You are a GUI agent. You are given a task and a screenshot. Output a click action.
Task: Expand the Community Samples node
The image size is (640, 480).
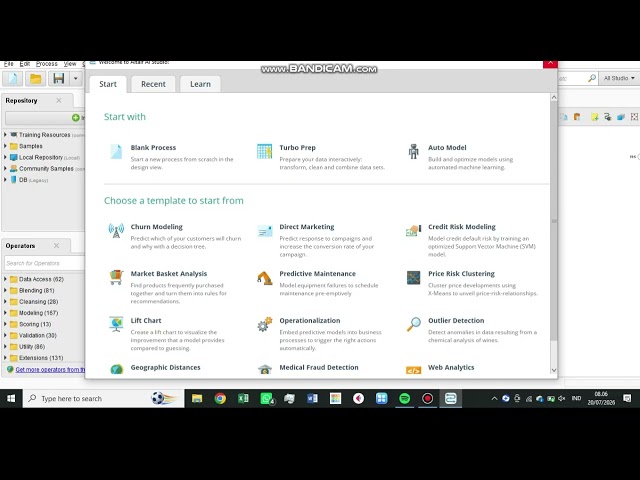5,168
